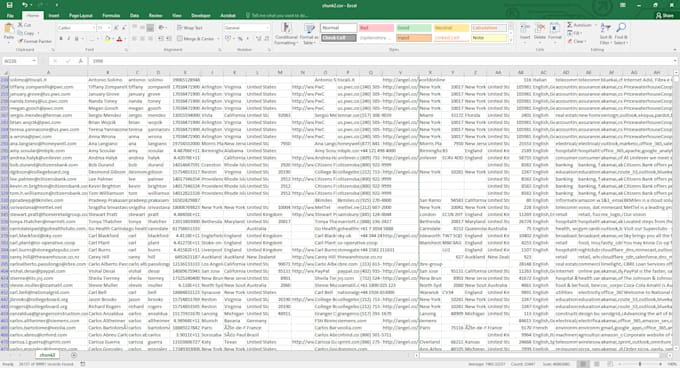Click the Percent Style icon
This screenshot has height=368, width=680.
coord(240,39)
